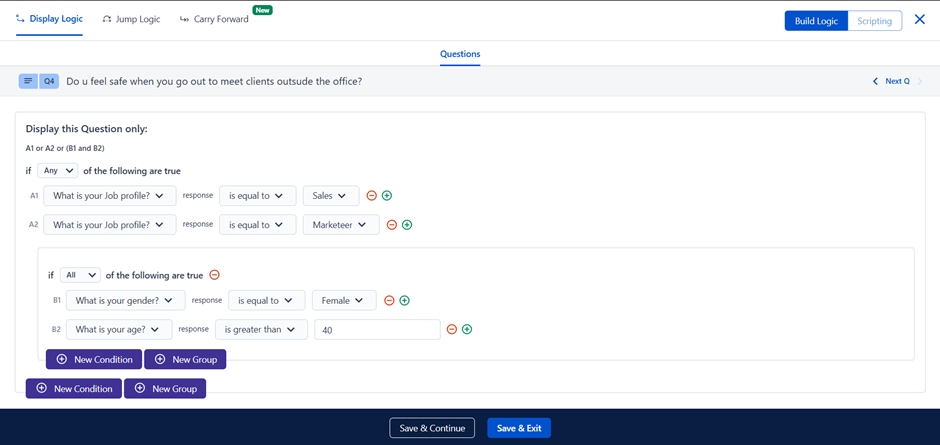940x445 pixels.
Task: Open the Any condition match dropdown
Action: coord(57,171)
